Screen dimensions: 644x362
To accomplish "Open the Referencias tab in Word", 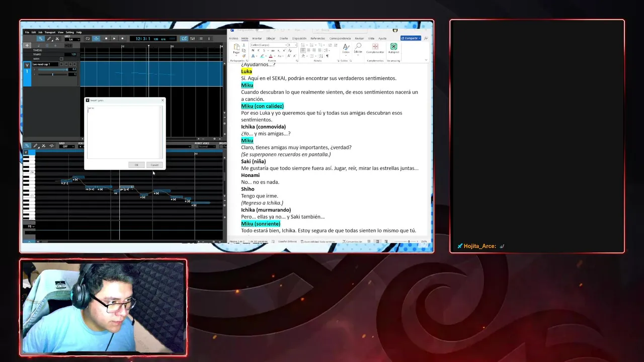I will click(318, 38).
